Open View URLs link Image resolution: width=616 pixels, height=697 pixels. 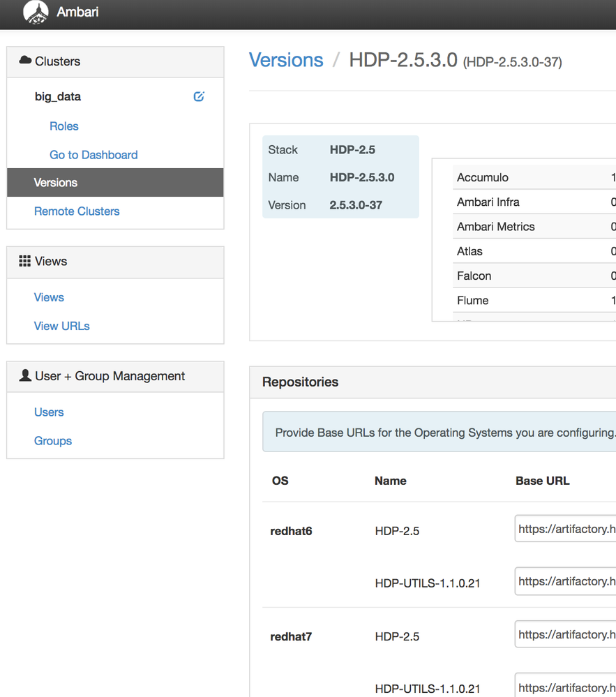click(x=62, y=326)
